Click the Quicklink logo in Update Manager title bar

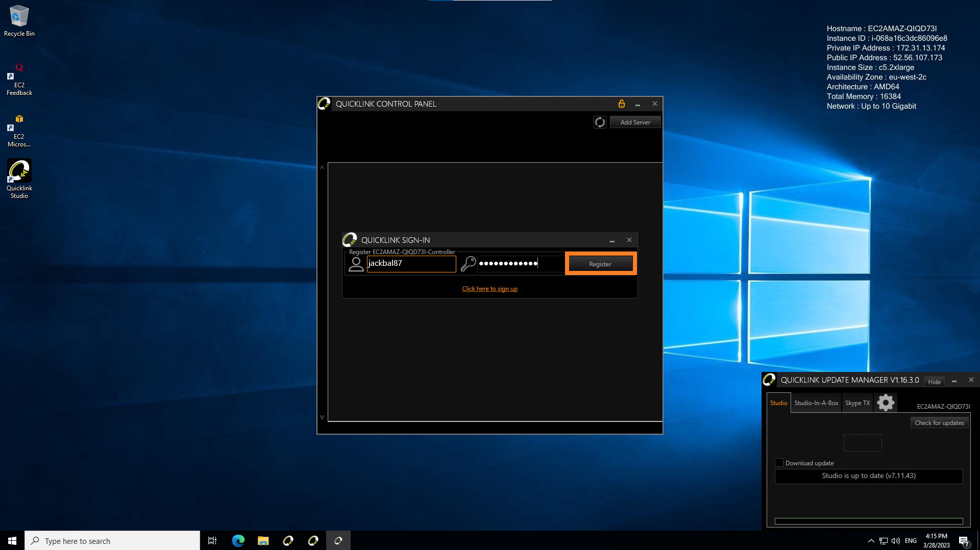769,380
